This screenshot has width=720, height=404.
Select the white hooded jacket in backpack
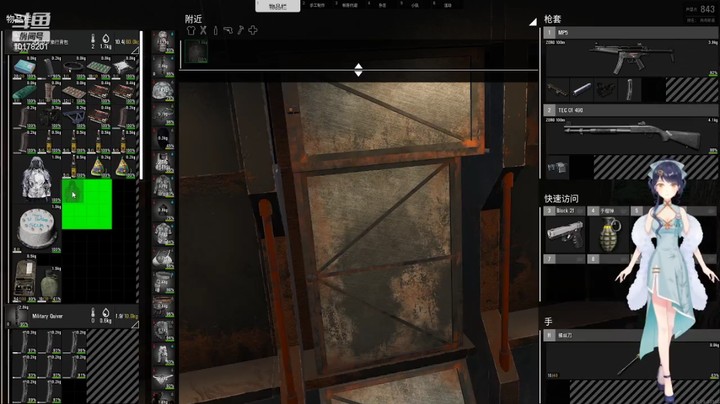point(37,179)
